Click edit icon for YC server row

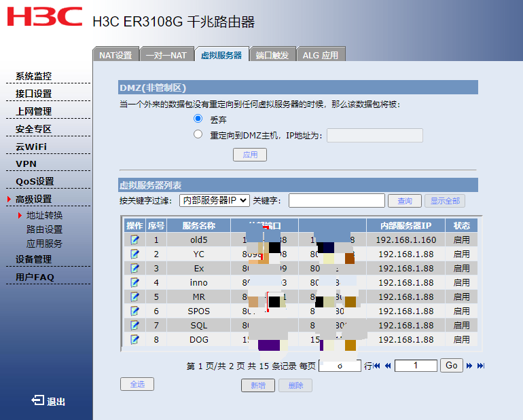coord(134,254)
